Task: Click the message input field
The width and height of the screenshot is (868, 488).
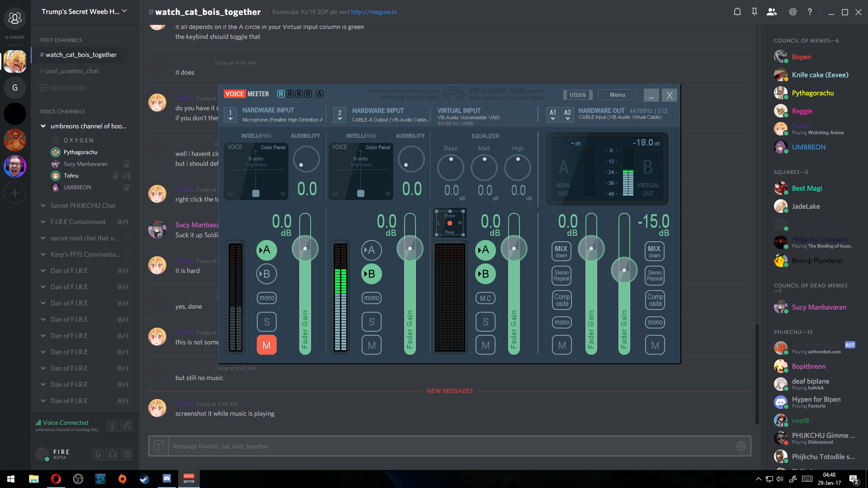Action: 450,446
